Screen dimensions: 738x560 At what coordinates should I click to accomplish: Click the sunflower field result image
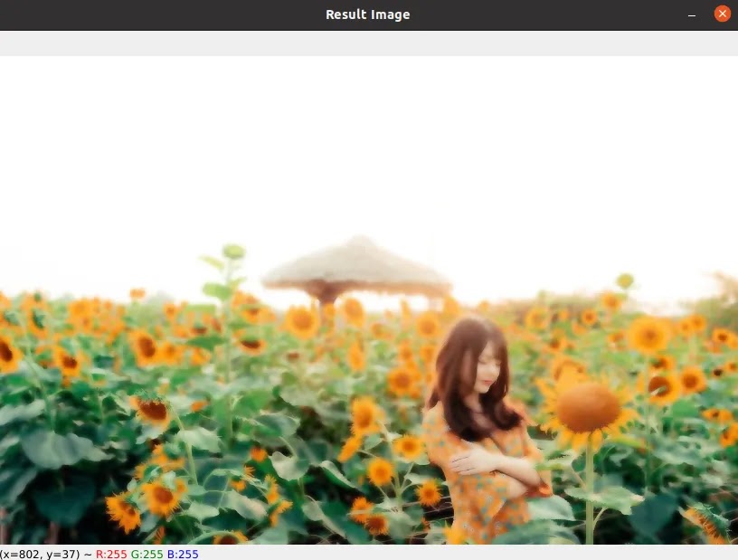point(369,300)
